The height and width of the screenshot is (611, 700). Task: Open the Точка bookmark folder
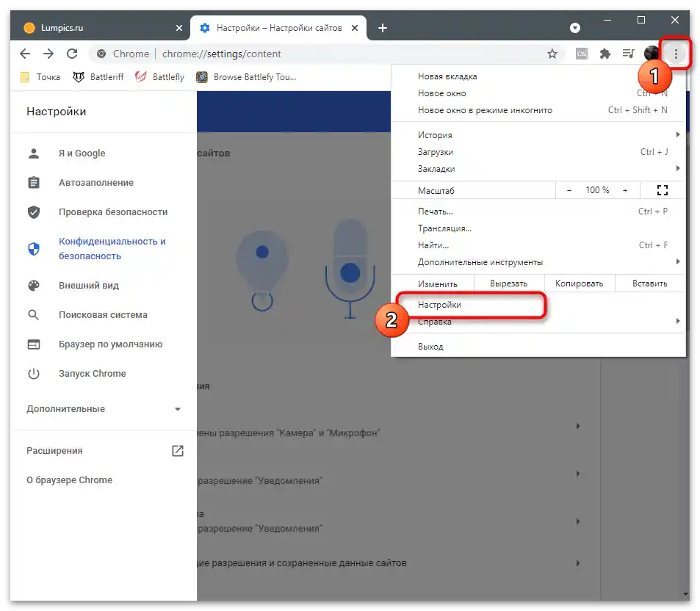(40, 77)
